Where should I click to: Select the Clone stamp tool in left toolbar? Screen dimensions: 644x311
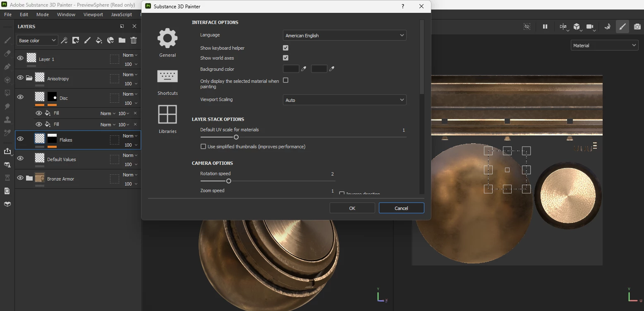click(x=7, y=120)
